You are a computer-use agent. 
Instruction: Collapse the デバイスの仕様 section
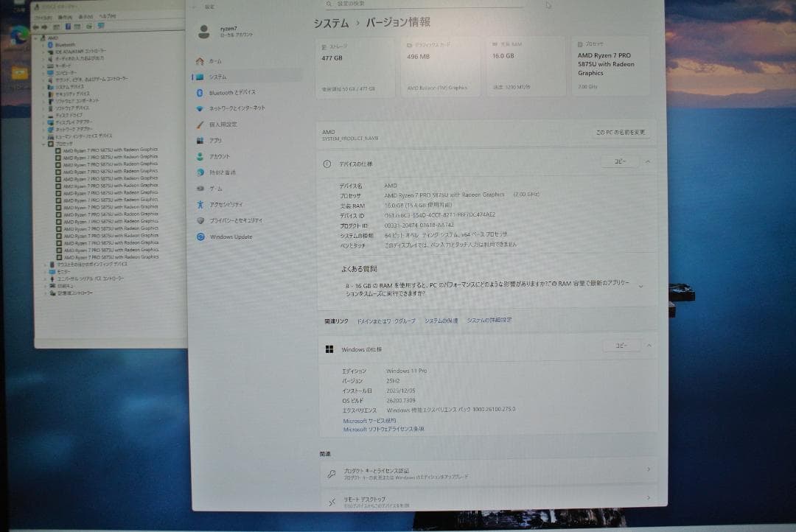pyautogui.click(x=648, y=161)
